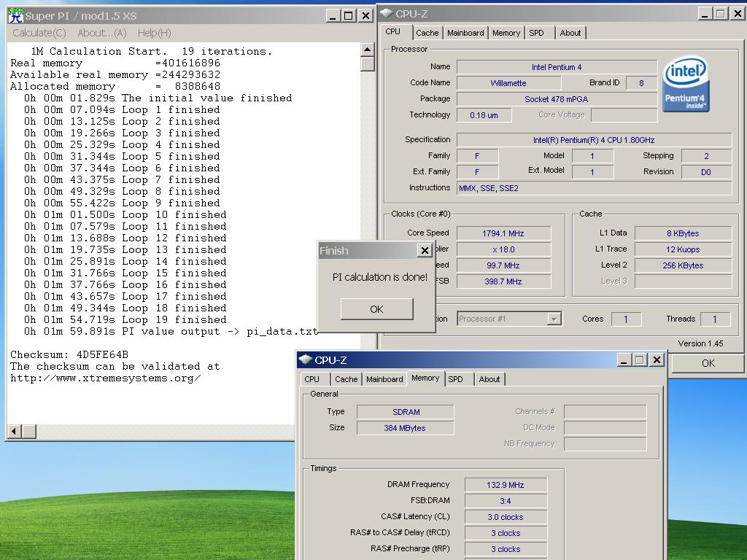This screenshot has height=560, width=747.
Task: Close the Finish dialog with X
Action: click(424, 251)
